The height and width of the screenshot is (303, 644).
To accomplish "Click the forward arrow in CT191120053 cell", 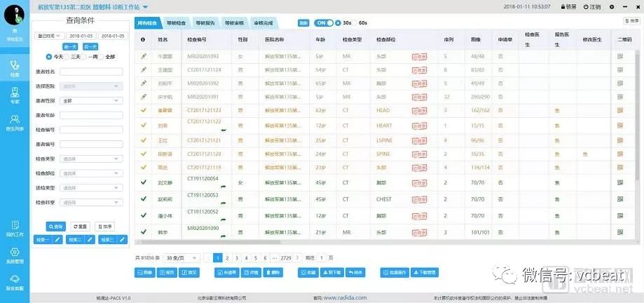I will (x=224, y=203).
